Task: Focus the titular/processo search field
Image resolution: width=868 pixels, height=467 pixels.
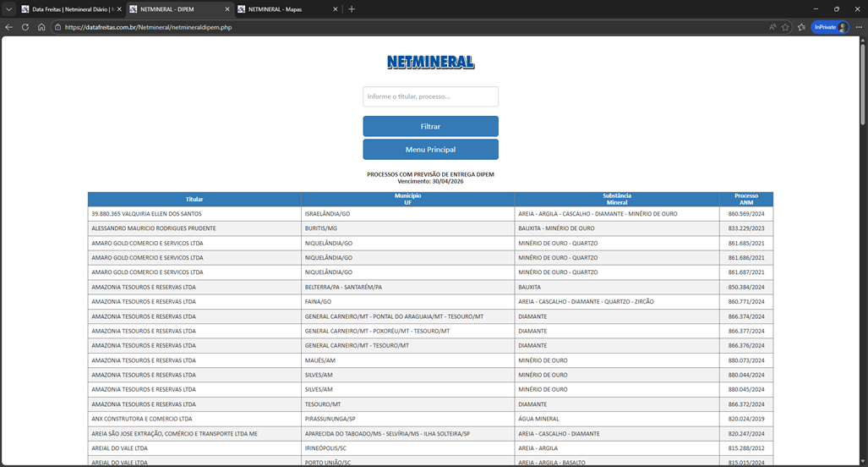Action: click(x=431, y=96)
